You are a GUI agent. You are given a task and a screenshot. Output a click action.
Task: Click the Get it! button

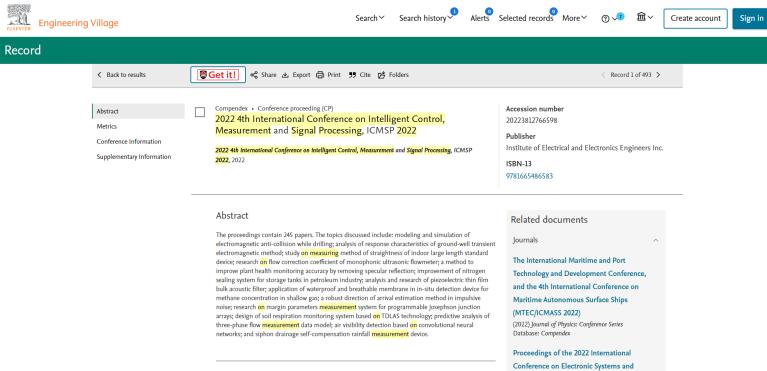pos(218,75)
